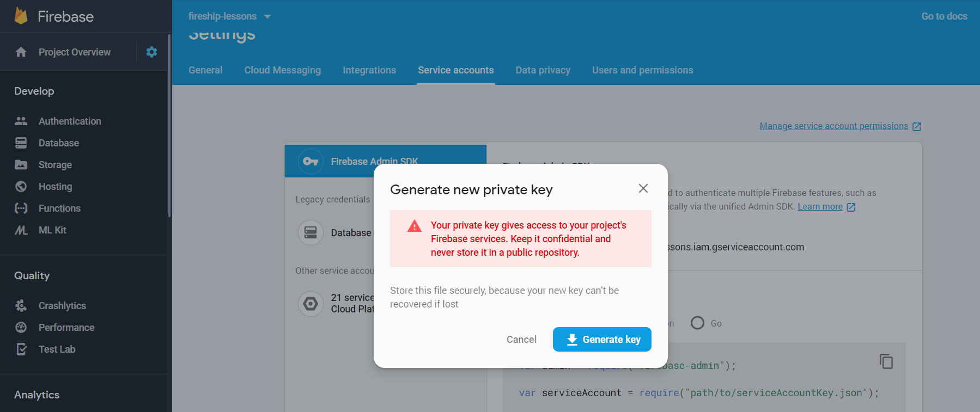Click the ML Kit icon
Viewport: 980px width, 412px height.
point(21,230)
